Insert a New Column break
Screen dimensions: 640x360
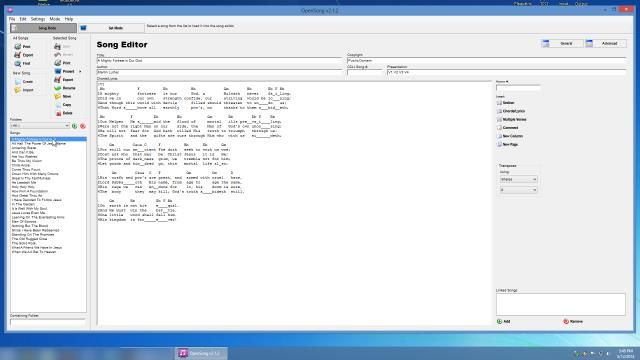(x=510, y=136)
